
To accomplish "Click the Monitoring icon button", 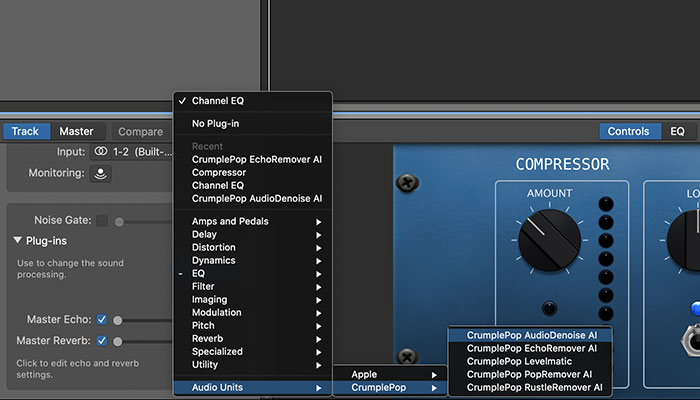I will (100, 173).
